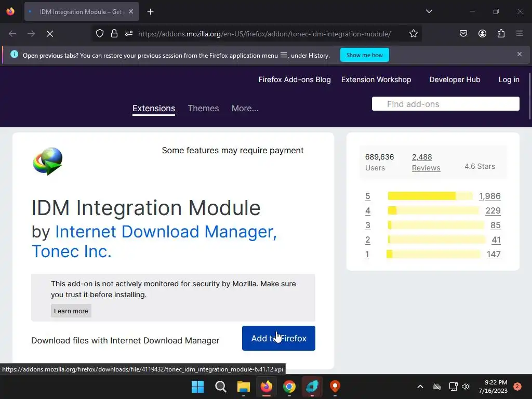Open the red pin app in taskbar
532x399 pixels.
(x=335, y=387)
